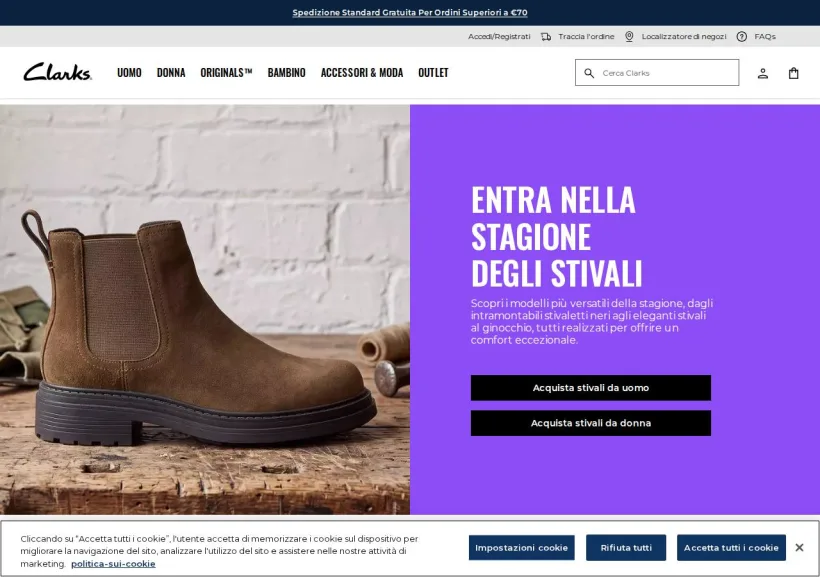This screenshot has height=577, width=820.
Task: Open the Outlet menu
Action: [x=433, y=73]
